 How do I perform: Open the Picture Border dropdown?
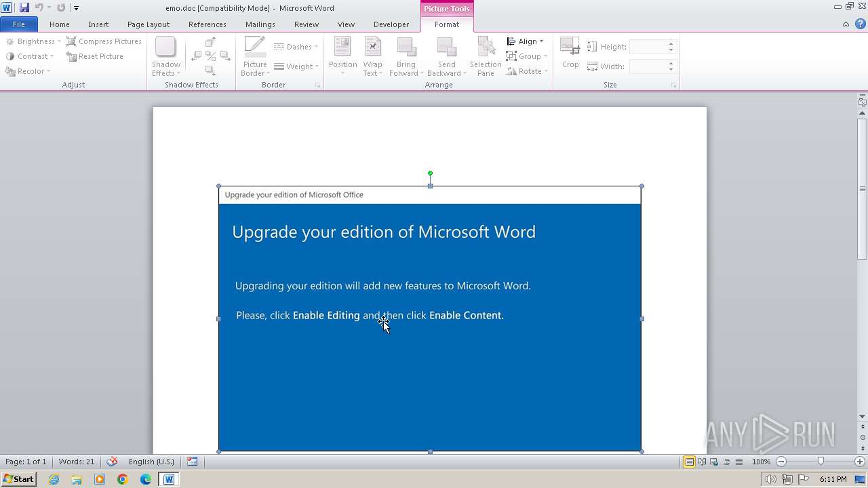255,57
